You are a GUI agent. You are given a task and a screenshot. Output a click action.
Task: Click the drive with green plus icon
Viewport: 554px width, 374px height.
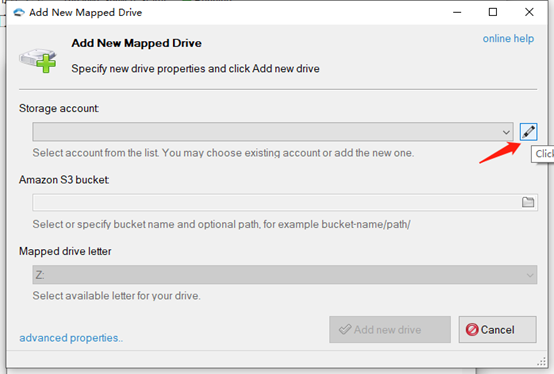pyautogui.click(x=38, y=60)
